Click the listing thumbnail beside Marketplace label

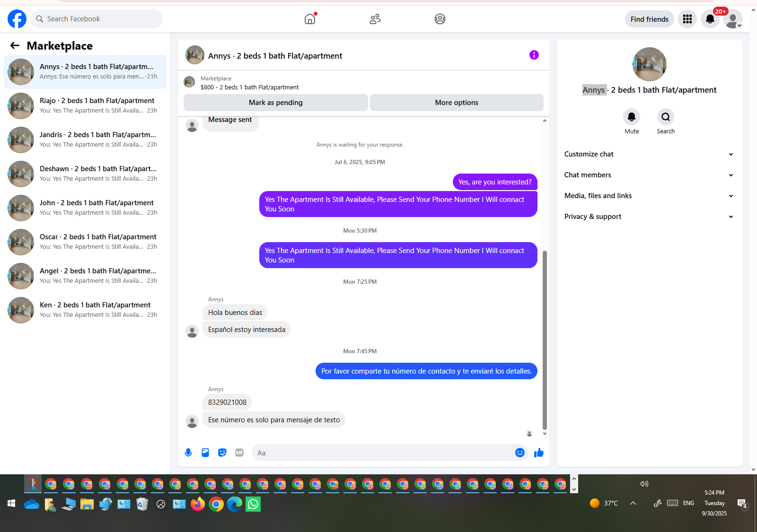pos(189,82)
